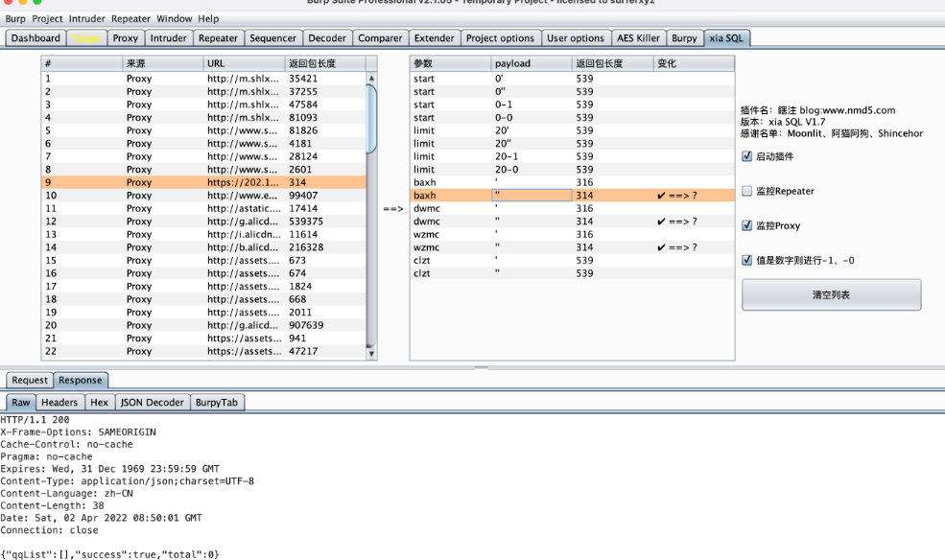Select the wzmc row with length 314

[x=573, y=246]
